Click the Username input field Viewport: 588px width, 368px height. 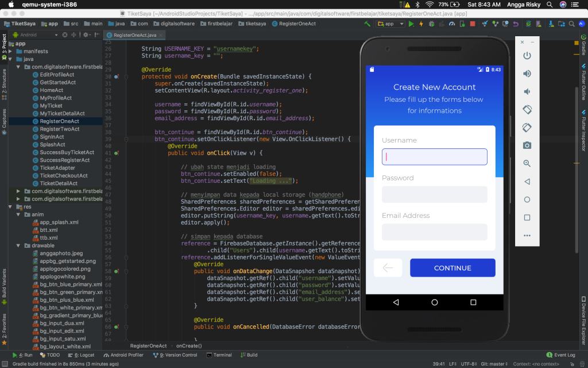434,157
